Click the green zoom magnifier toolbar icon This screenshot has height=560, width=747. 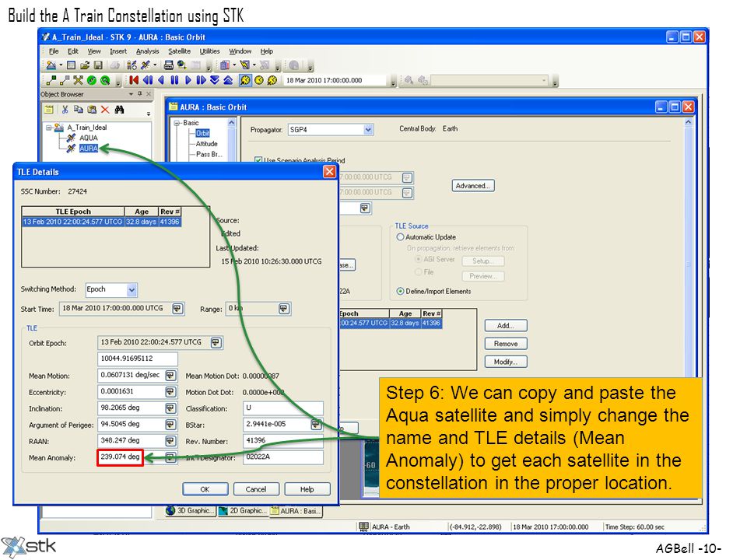[105, 80]
